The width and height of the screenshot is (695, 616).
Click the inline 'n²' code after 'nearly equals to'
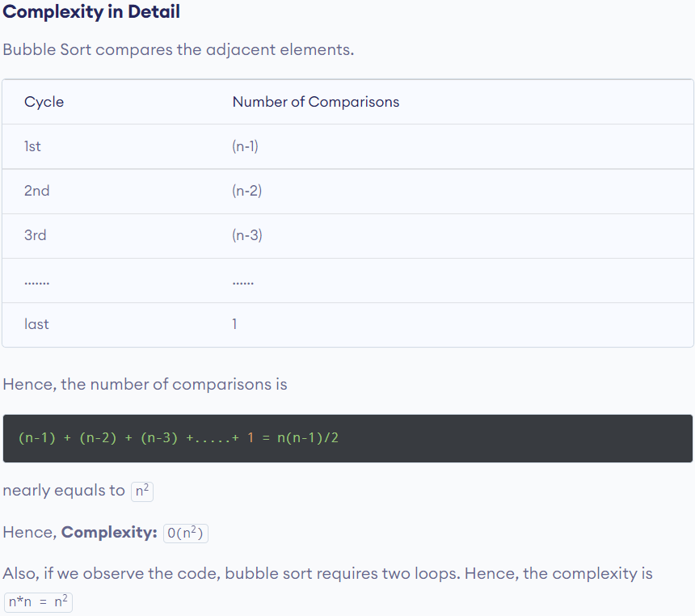pyautogui.click(x=142, y=491)
